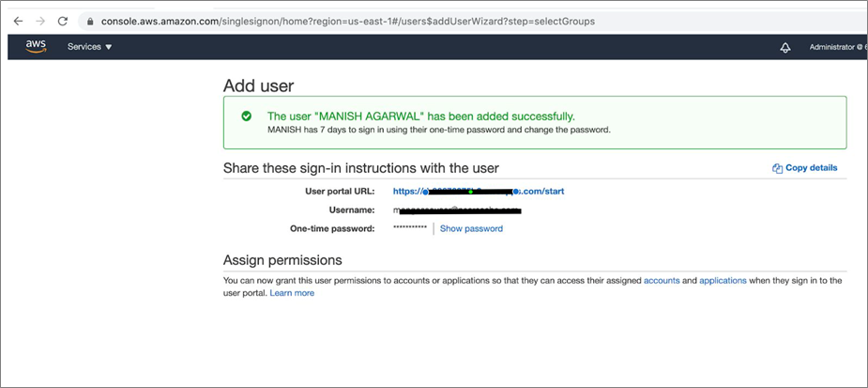Open the notifications bell icon
Viewport: 868px width, 388px height.
pyautogui.click(x=785, y=48)
